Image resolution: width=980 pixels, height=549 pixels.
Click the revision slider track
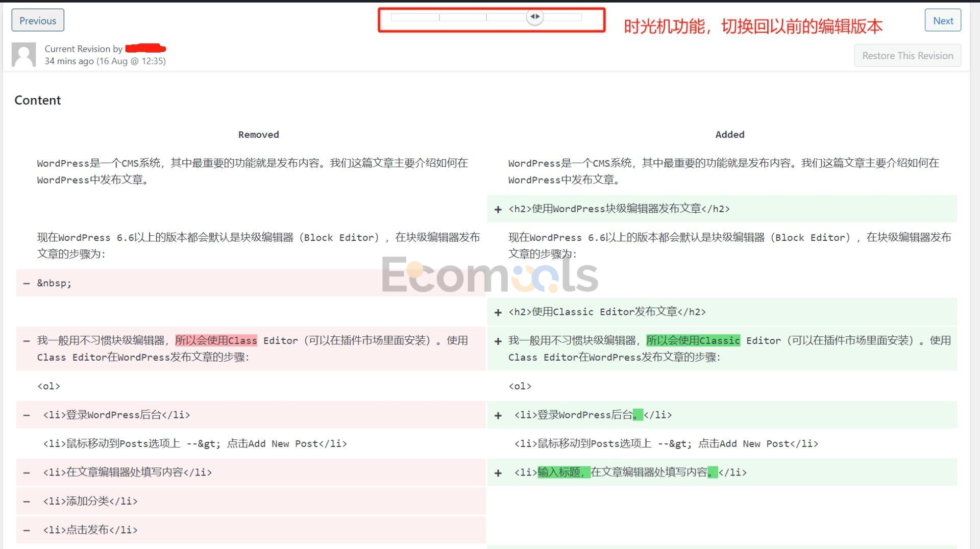pos(486,17)
